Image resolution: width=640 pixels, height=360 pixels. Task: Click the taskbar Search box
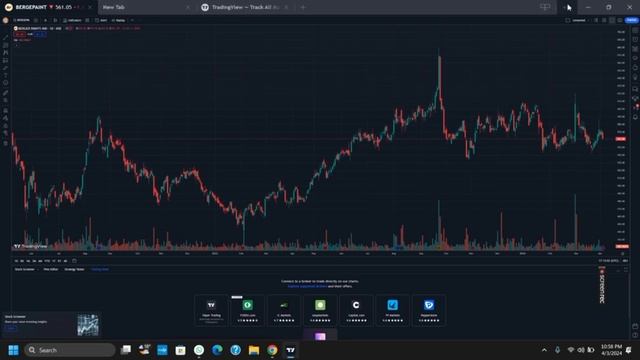click(x=70, y=350)
